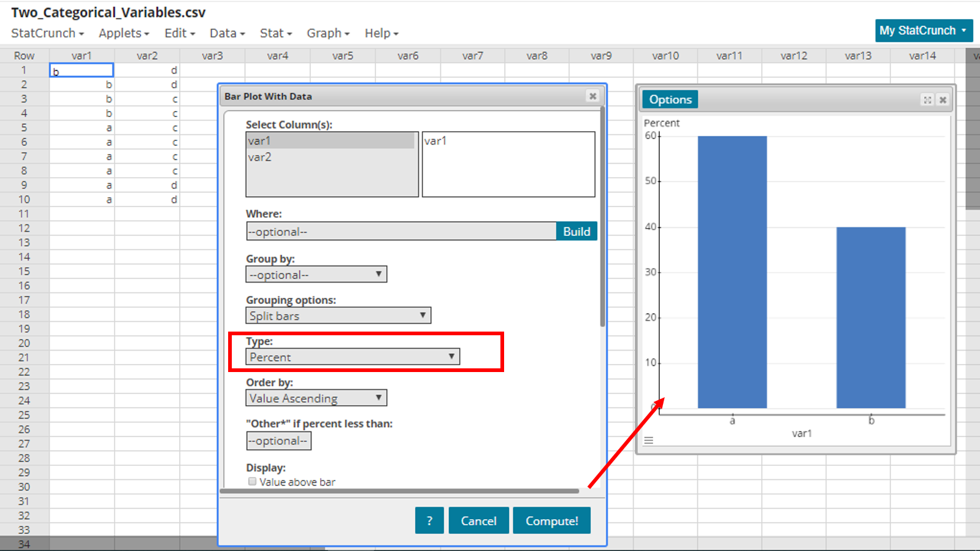Click the Where optional input field

click(401, 232)
